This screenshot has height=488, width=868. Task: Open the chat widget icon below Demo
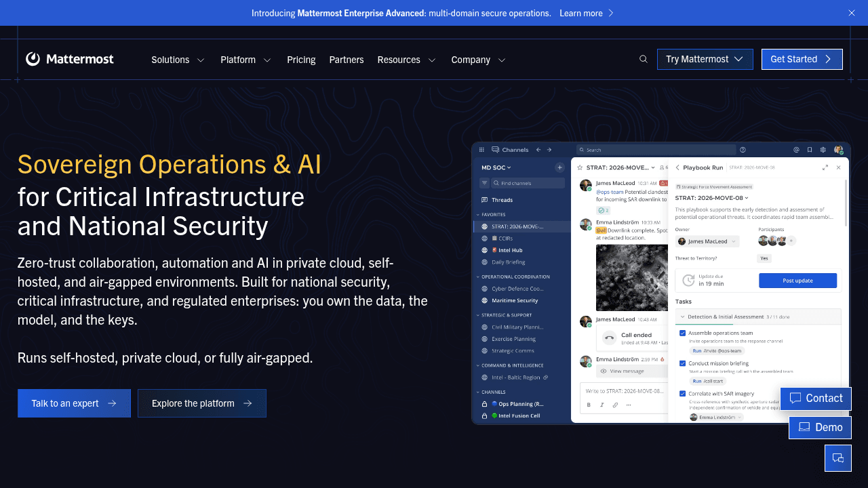tap(838, 458)
